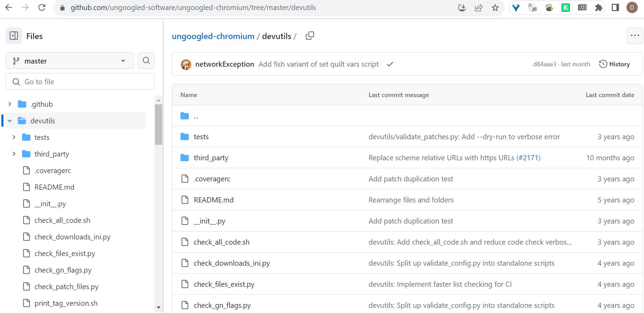
Task: Reload the page with refresh icon
Action: tap(42, 7)
